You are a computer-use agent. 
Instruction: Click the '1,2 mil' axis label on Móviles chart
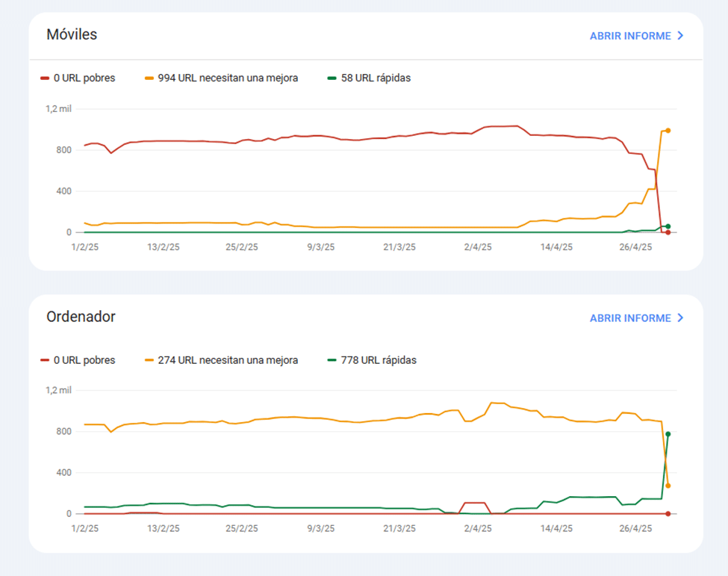[x=58, y=108]
